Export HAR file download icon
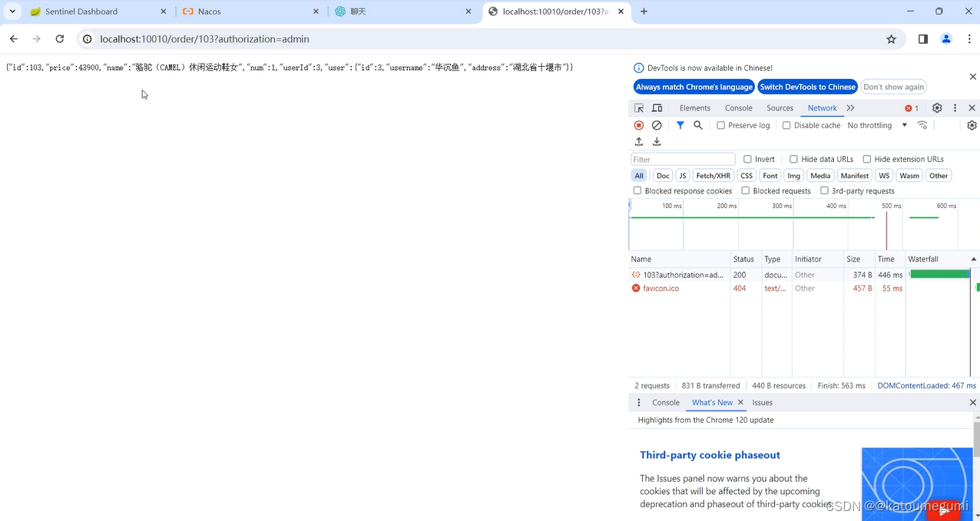 click(x=657, y=142)
